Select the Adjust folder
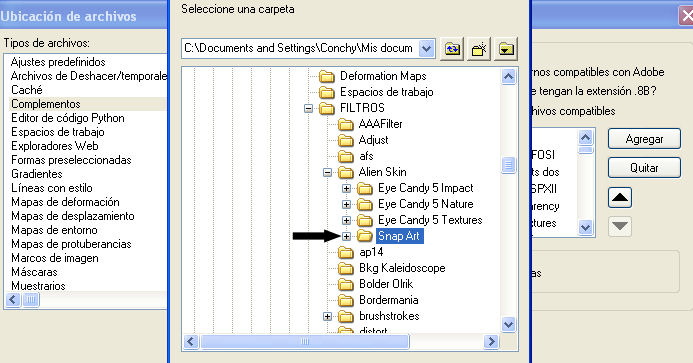 [x=373, y=140]
